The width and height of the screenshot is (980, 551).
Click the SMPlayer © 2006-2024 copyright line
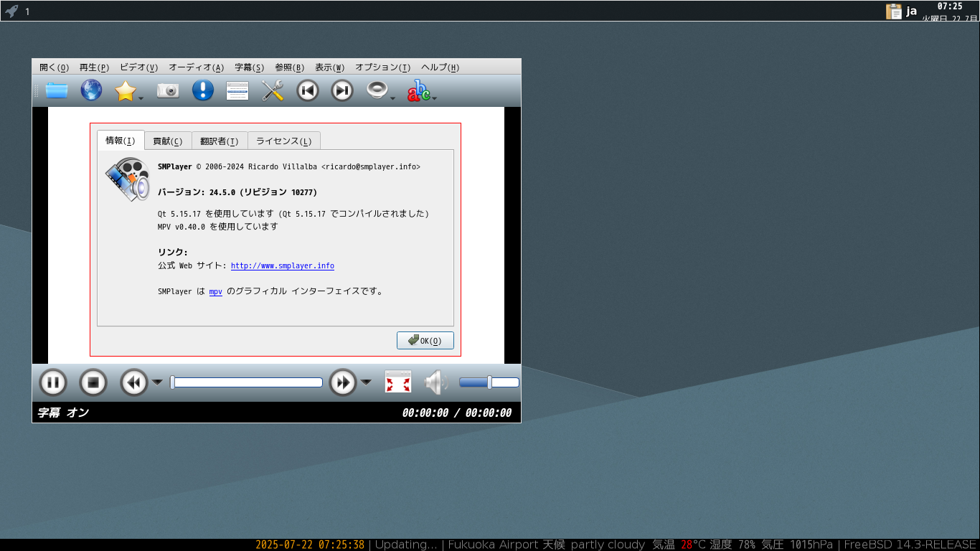289,166
